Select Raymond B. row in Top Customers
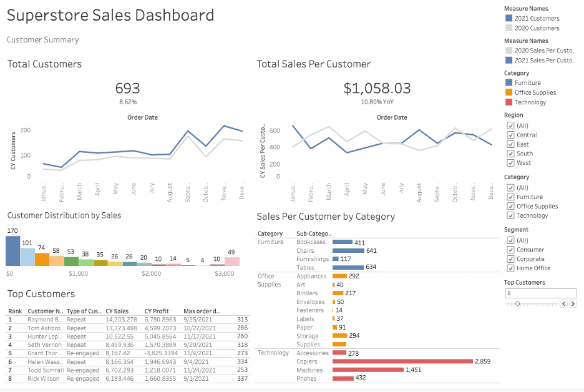Viewport: 584px width, 392px height. 46,319
